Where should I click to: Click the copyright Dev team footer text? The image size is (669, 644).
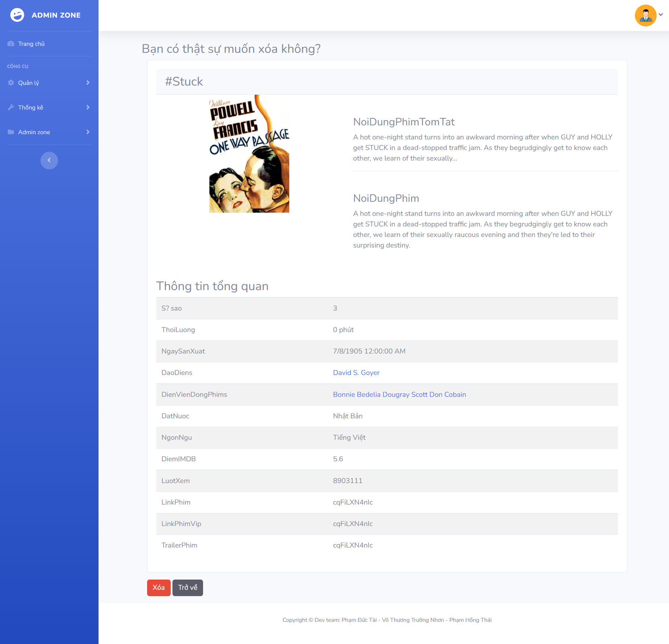coord(387,620)
